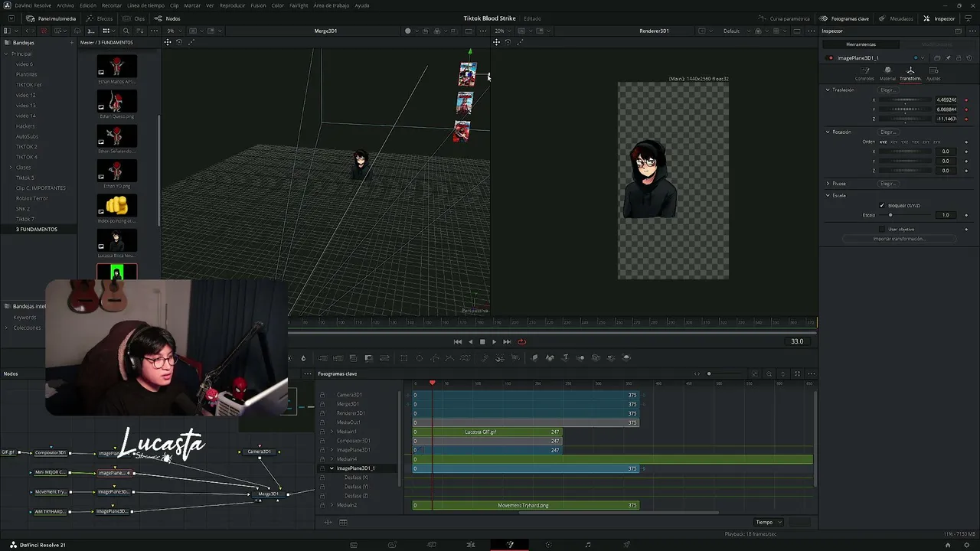The height and width of the screenshot is (551, 980).
Task: Click the Elegir button for Rotación
Action: pos(888,132)
